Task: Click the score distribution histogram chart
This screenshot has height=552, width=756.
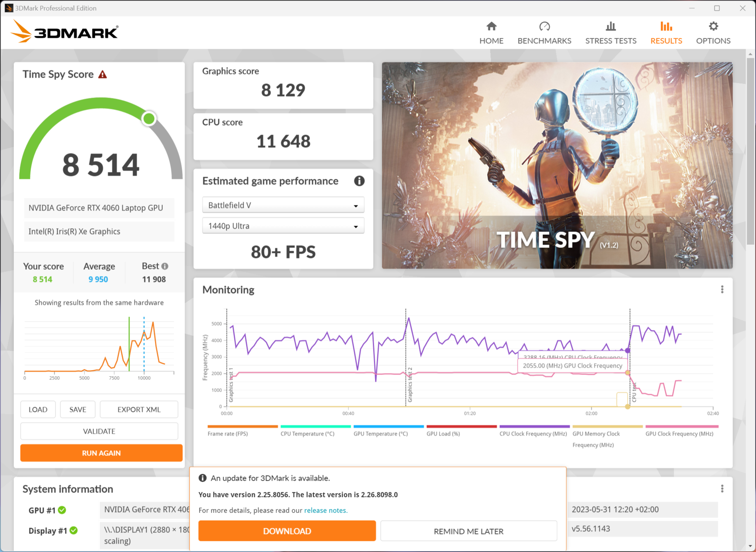Action: (99, 347)
